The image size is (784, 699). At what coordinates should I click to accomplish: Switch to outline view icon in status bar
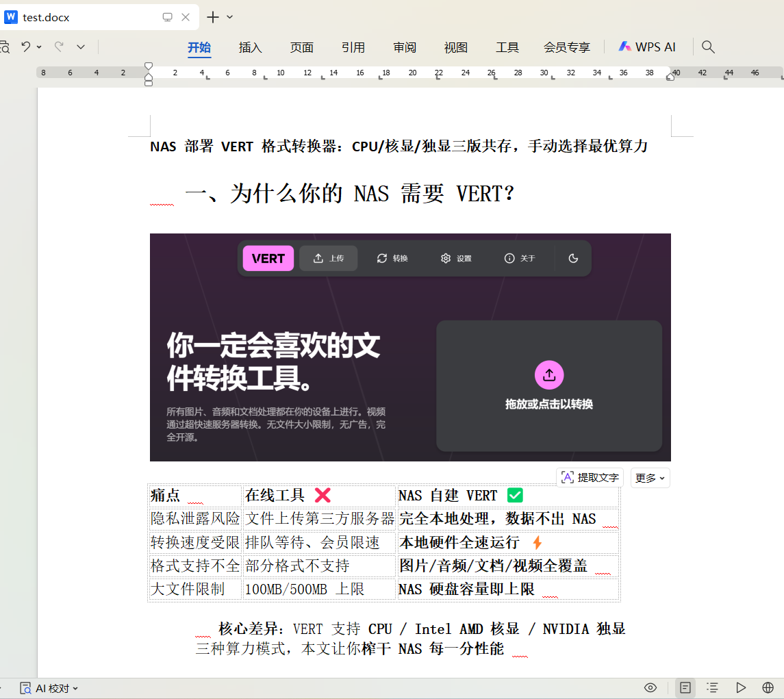[x=713, y=687]
